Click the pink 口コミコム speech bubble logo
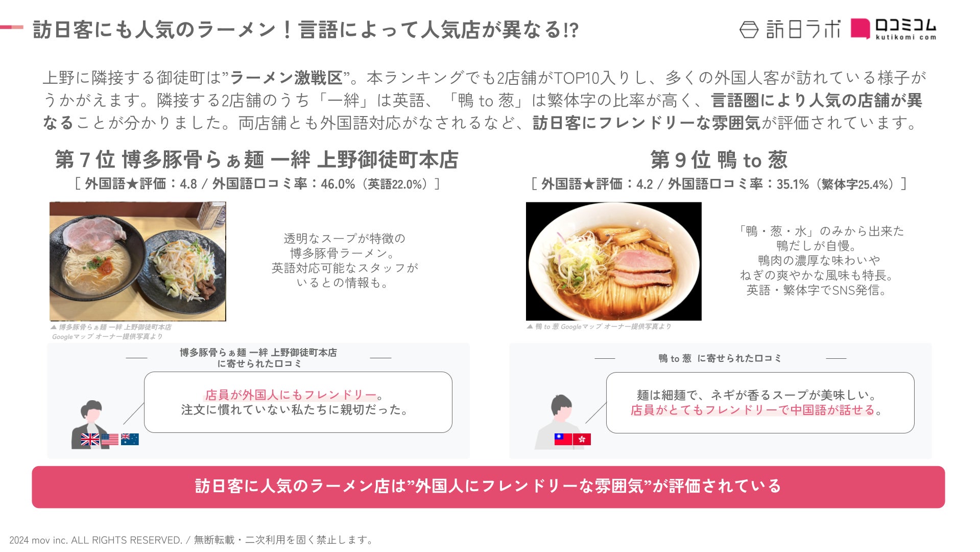The width and height of the screenshot is (980, 552). pos(860,29)
